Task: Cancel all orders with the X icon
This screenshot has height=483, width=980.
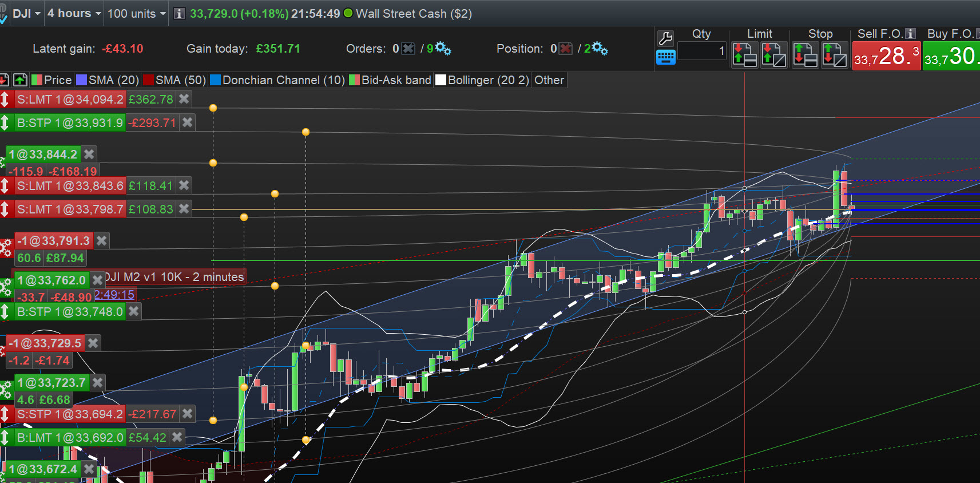Action: pos(408,49)
